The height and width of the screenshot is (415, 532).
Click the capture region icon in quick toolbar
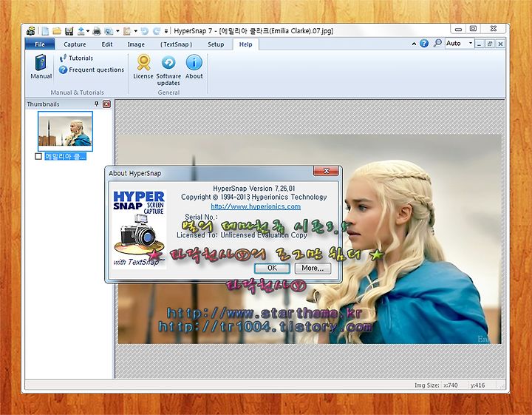109,31
